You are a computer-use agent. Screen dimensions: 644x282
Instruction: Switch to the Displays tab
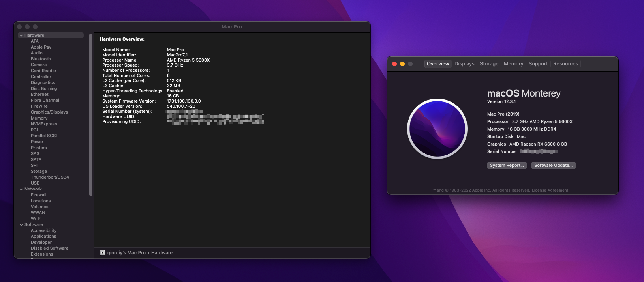(464, 64)
